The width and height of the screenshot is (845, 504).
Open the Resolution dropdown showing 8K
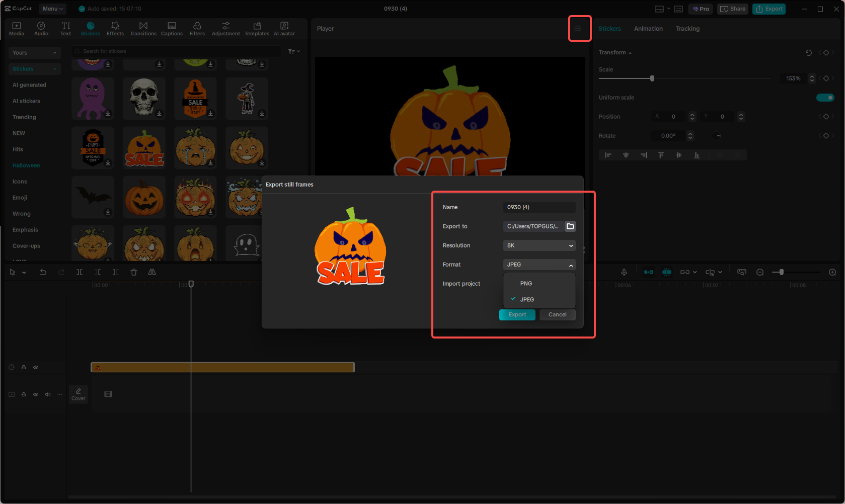(x=540, y=245)
